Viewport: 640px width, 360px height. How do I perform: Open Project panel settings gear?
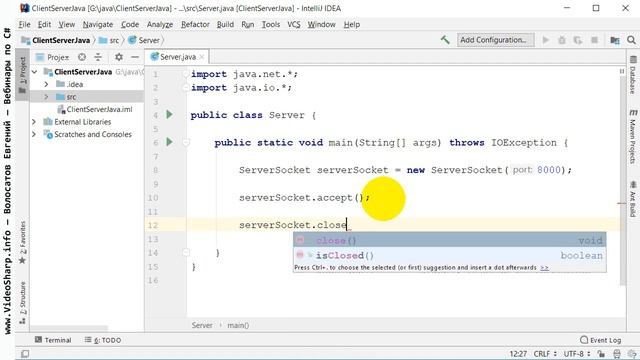(x=119, y=57)
